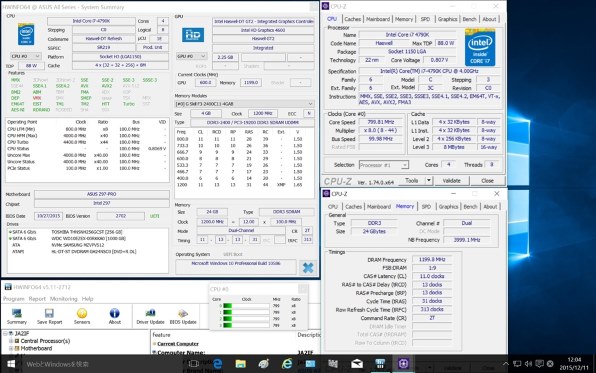Switch to SPD tab in CPU-Z processor window
The image size is (596, 373).
pos(425,19)
